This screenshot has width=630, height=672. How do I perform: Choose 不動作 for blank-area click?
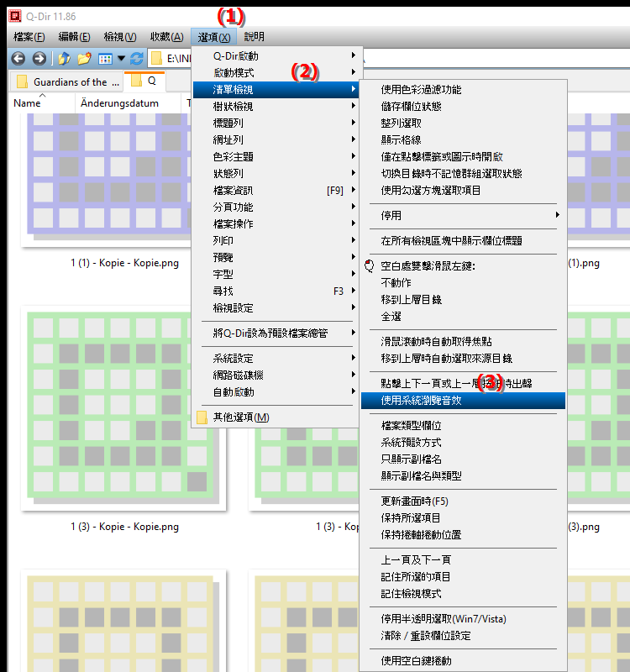pos(464,282)
